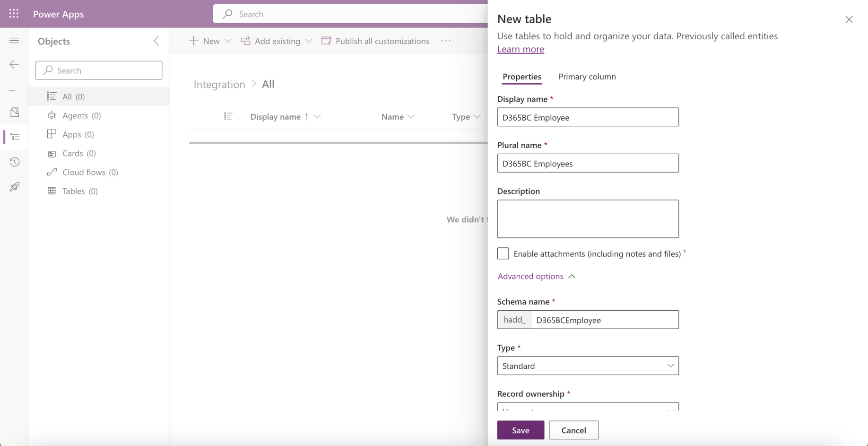Open the Type dropdown set to Standard
The height and width of the screenshot is (446, 868).
pyautogui.click(x=588, y=366)
